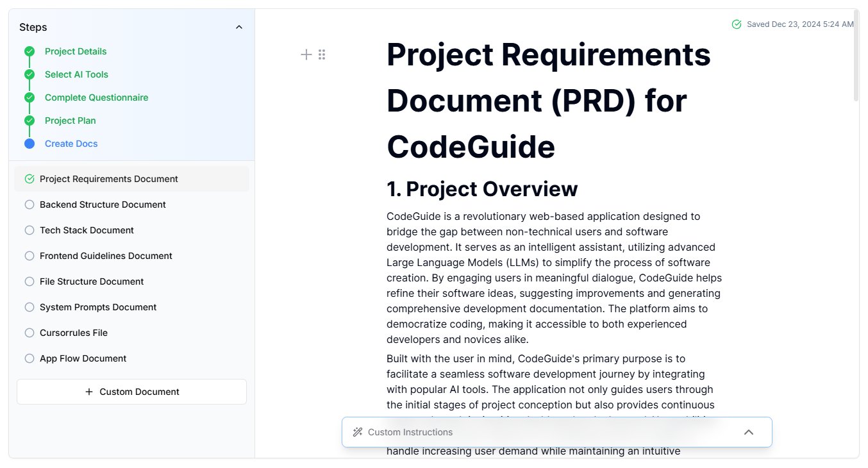This screenshot has width=868, height=468.
Task: Click the PRD for CodeGuide main heading
Action: (x=549, y=101)
